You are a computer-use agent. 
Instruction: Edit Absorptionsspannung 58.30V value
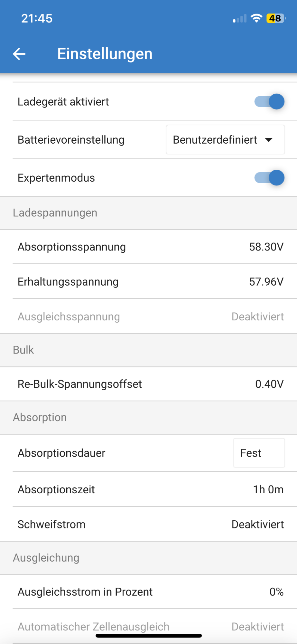(266, 247)
